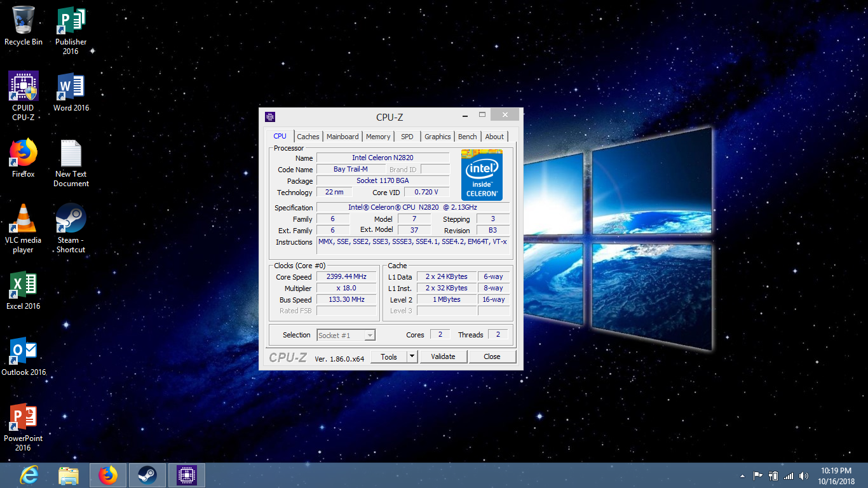Open the Graphics tab
Viewport: 868px width, 488px height.
click(438, 137)
